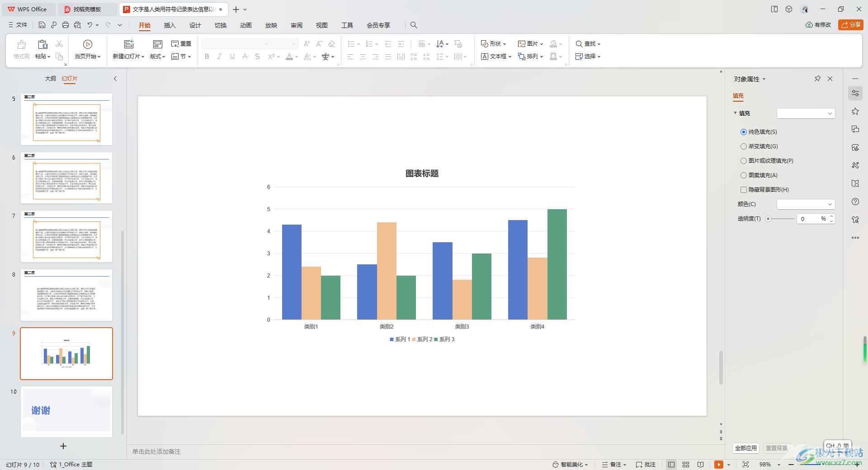
Task: Click the Undo arrow icon
Action: [90, 25]
